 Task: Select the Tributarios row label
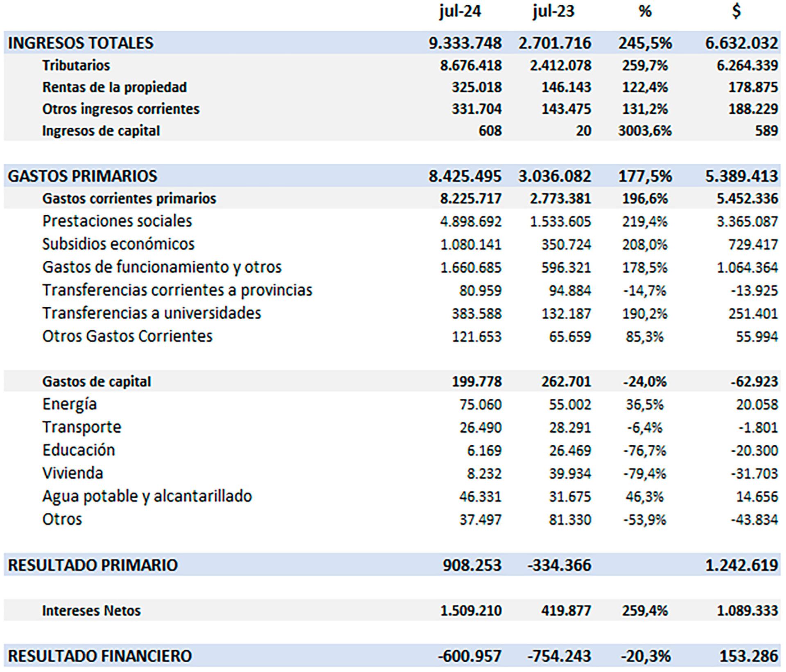[x=76, y=65]
